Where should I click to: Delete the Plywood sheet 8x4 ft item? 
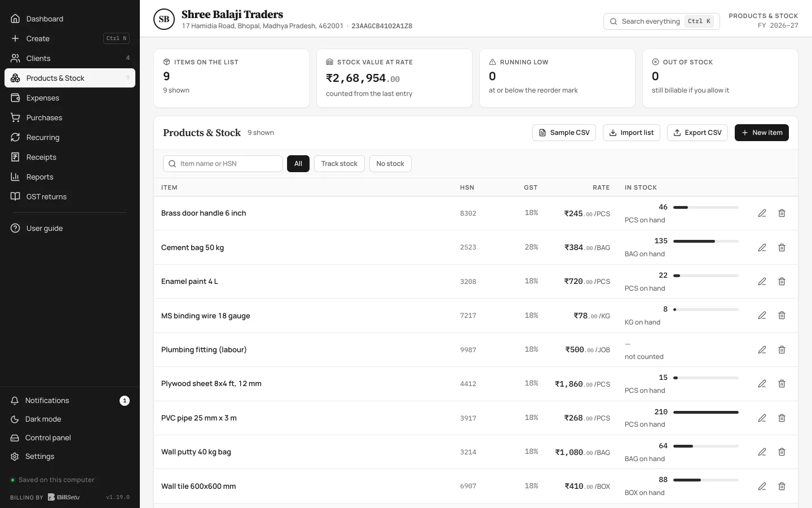[x=782, y=384]
